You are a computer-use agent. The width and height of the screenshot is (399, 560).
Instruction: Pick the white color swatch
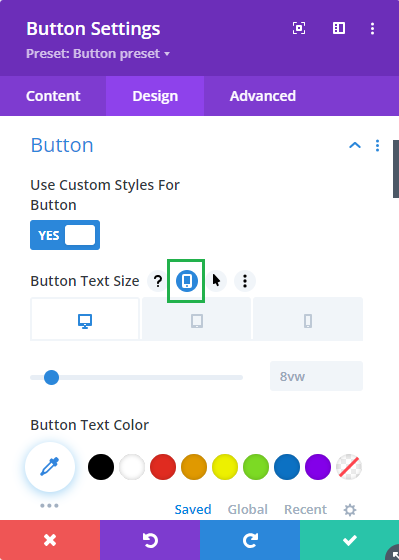coord(132,467)
